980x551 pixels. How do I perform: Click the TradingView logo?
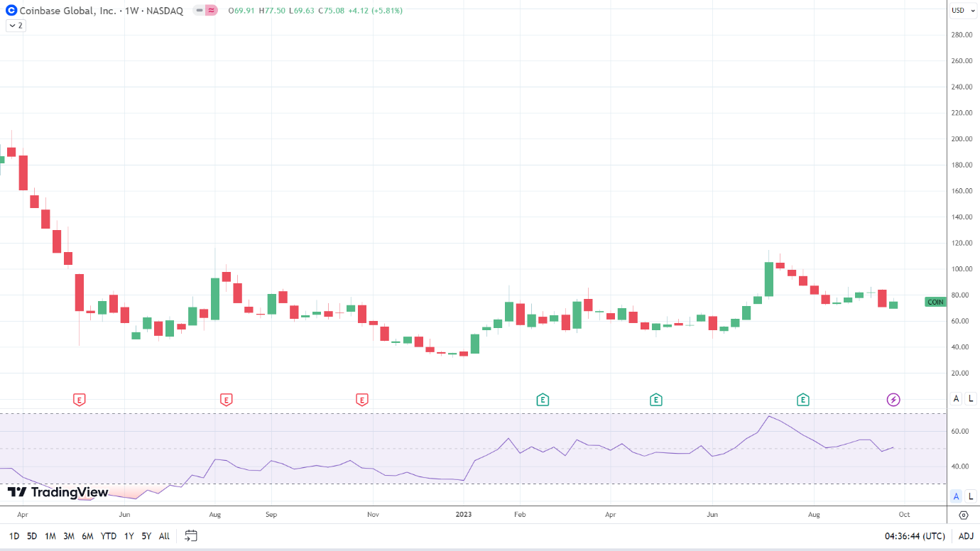pyautogui.click(x=58, y=493)
